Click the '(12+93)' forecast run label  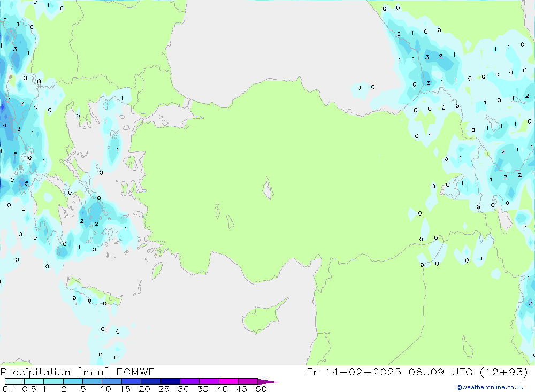504,372
